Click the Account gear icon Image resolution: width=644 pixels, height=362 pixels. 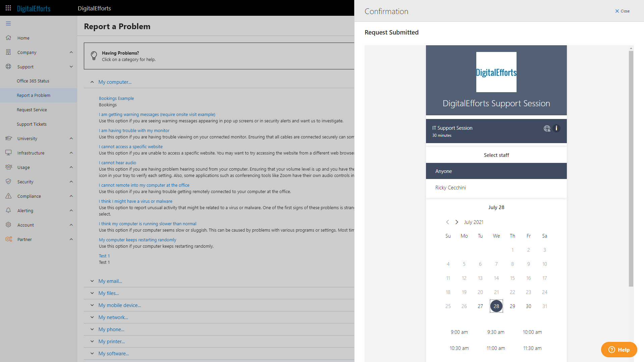click(8, 225)
